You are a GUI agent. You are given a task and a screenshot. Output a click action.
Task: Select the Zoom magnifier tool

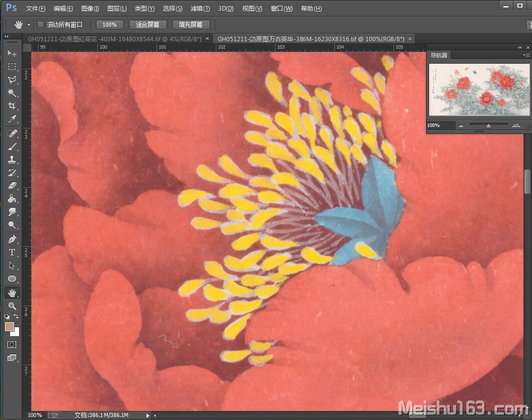pos(12,306)
